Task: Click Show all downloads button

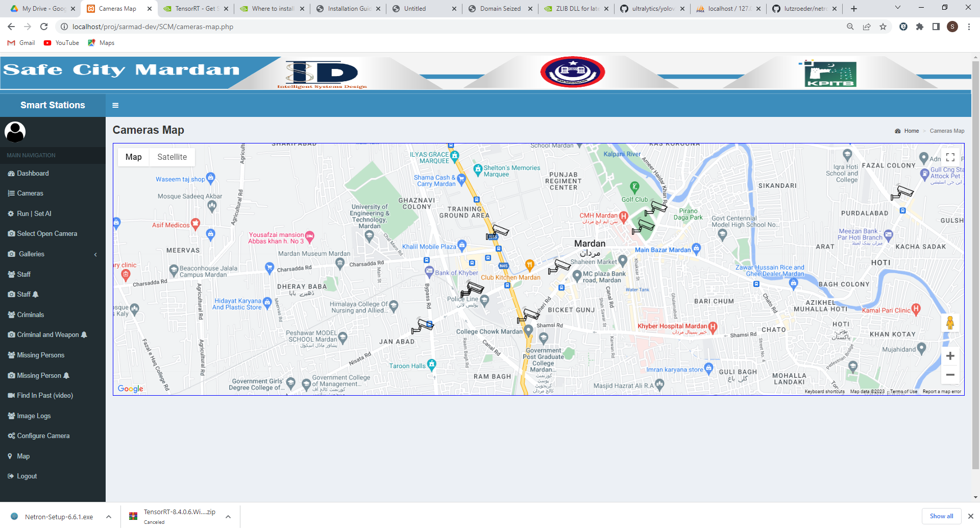Action: pos(941,516)
